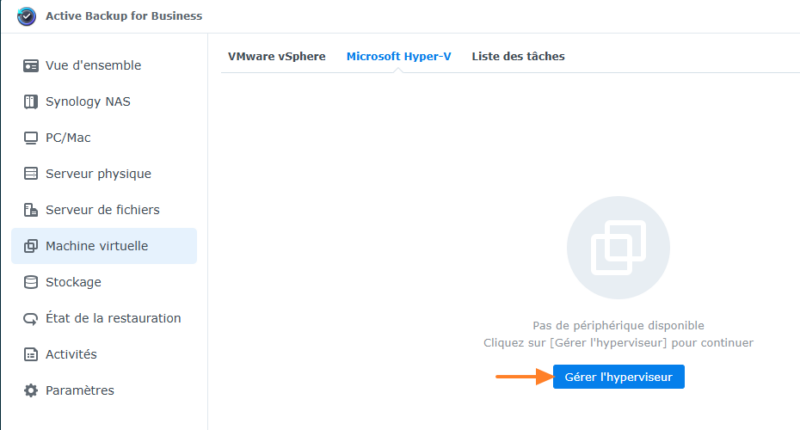Screen dimensions: 800x430
Task: Open the Vue d'ensemble section
Action: 93,66
